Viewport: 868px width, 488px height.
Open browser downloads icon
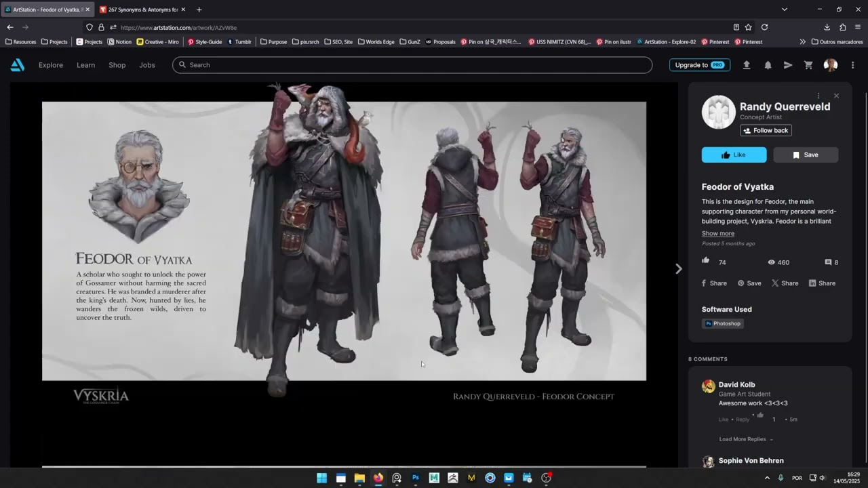tap(827, 27)
